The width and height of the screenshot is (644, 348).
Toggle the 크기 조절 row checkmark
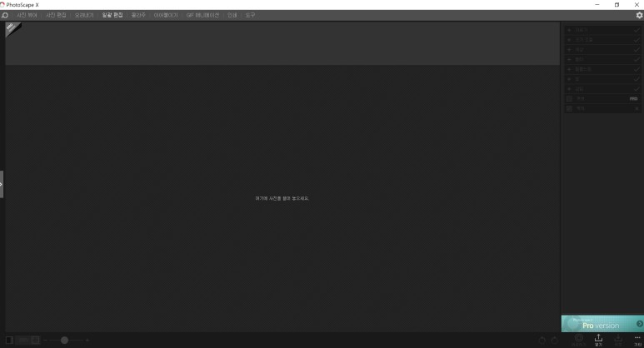click(637, 40)
